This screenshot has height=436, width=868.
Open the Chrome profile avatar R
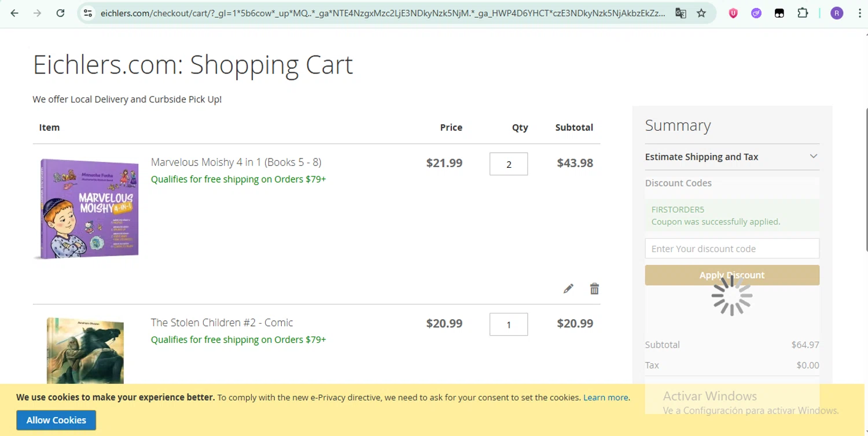pos(837,13)
